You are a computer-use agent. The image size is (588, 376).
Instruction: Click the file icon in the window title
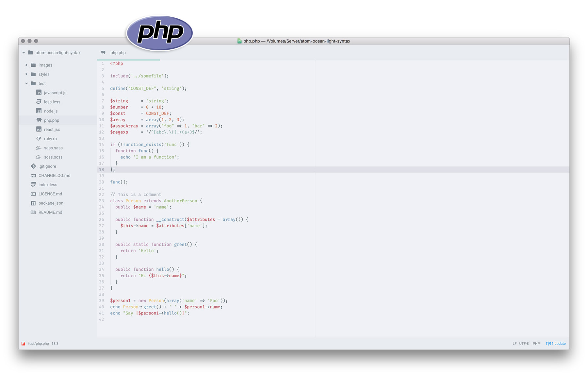click(x=239, y=41)
